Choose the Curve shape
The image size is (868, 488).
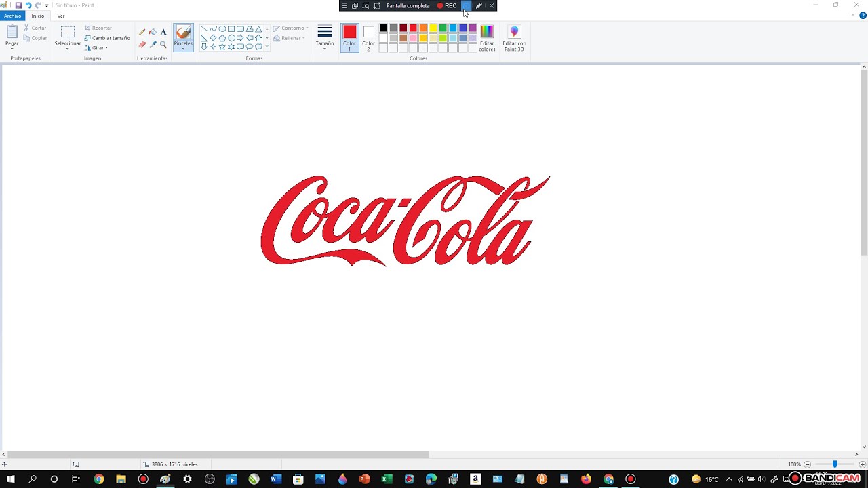click(x=213, y=29)
